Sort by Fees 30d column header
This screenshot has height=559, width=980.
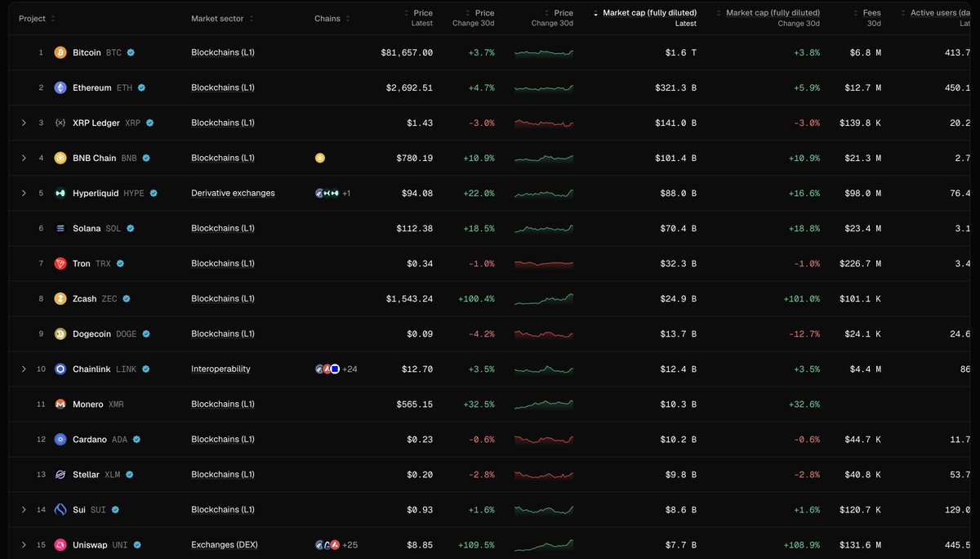click(867, 18)
